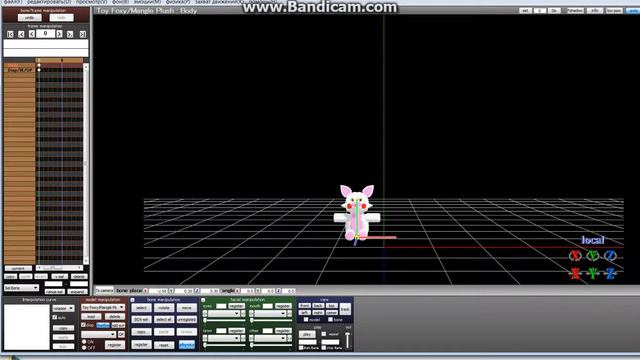Open the файл menu
Viewport: 640px width, 360px height.
pyautogui.click(x=12, y=2)
